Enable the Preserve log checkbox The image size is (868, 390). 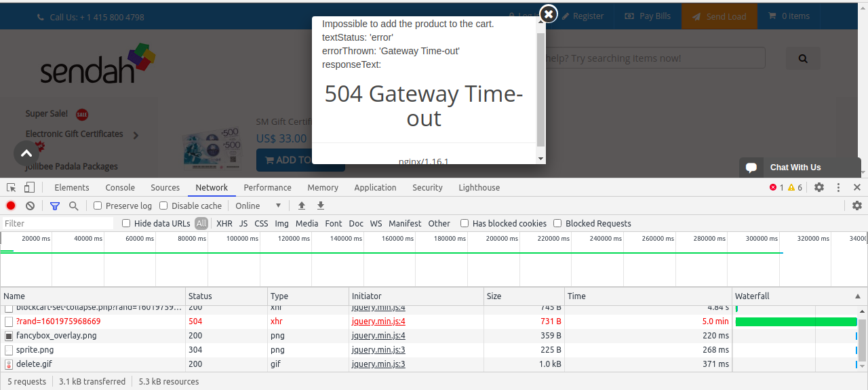[98, 206]
